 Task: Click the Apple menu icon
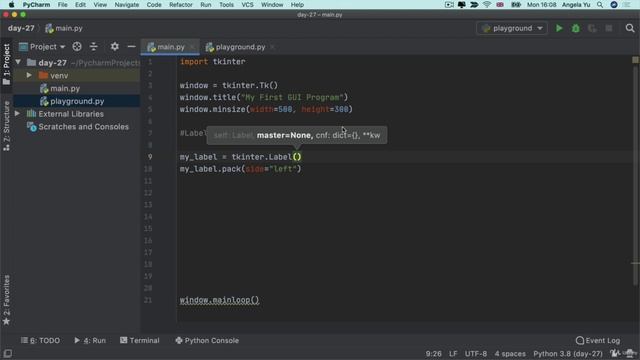click(11, 5)
